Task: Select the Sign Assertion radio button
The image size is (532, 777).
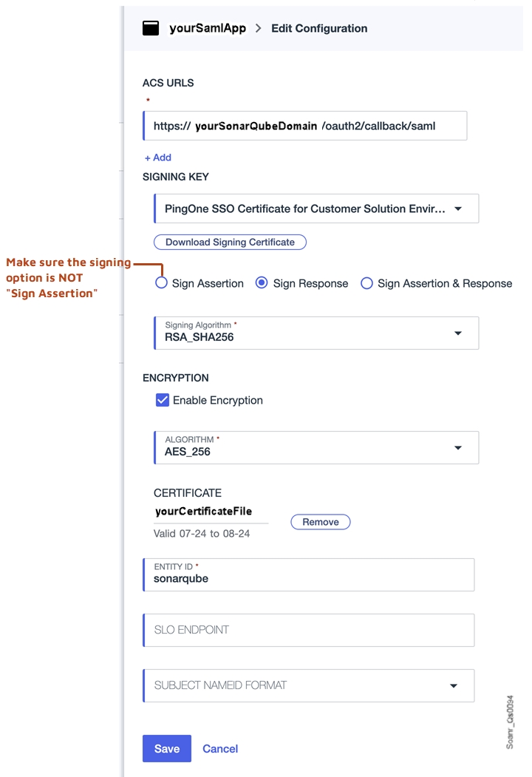Action: tap(162, 283)
